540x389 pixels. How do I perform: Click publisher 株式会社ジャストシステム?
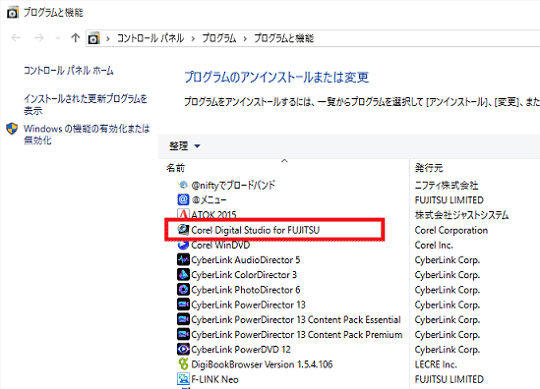461,215
